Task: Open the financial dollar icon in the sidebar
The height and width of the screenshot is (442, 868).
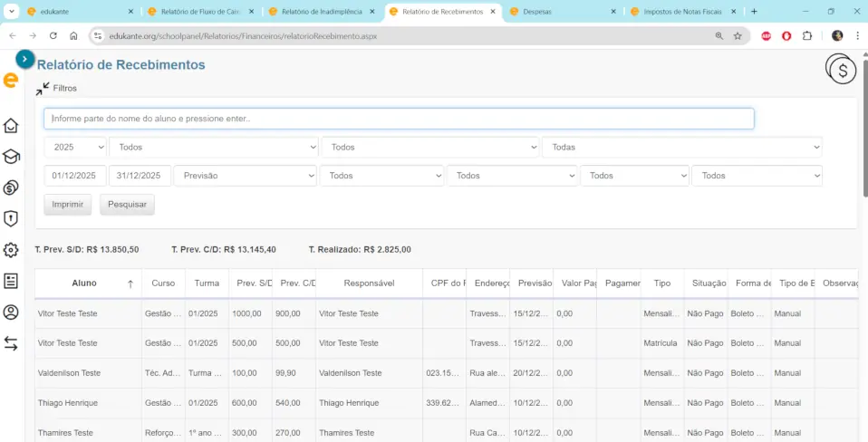Action: pyautogui.click(x=11, y=187)
